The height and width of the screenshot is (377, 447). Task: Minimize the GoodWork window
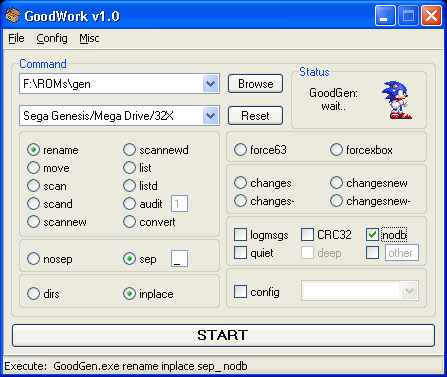tap(385, 16)
